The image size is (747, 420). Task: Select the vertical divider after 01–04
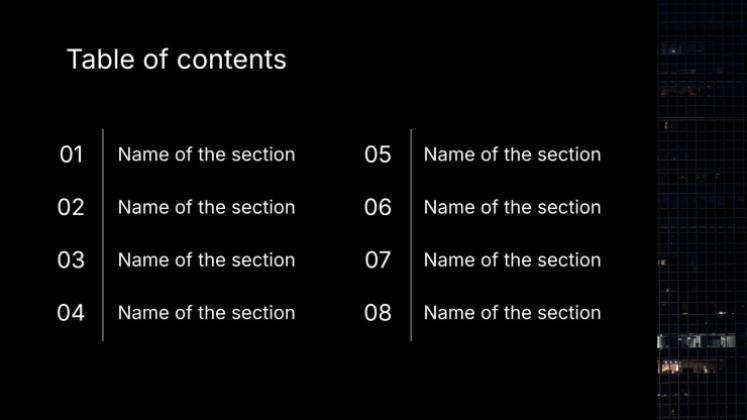tap(103, 235)
